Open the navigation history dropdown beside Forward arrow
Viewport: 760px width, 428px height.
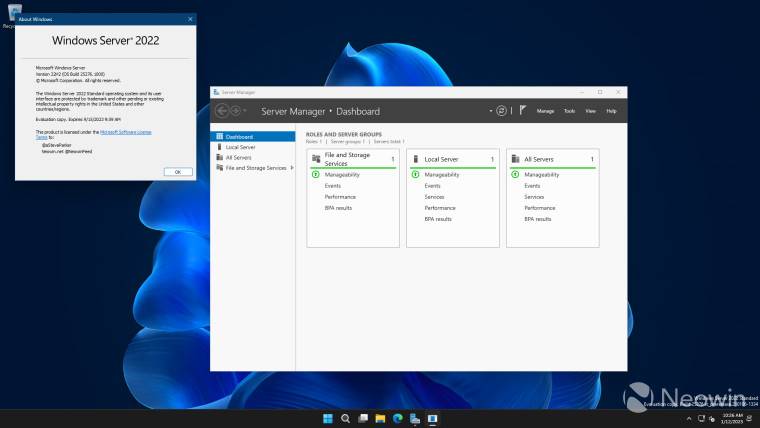(245, 111)
